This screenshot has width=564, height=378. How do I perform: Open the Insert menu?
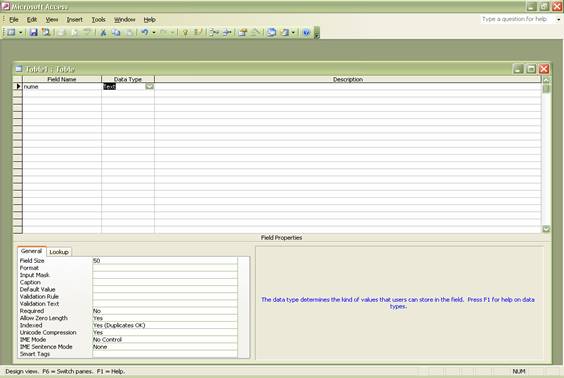tap(74, 19)
